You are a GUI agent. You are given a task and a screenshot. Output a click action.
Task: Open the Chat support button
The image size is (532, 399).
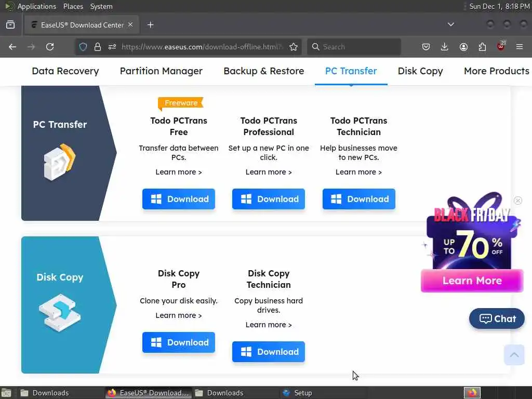(497, 318)
